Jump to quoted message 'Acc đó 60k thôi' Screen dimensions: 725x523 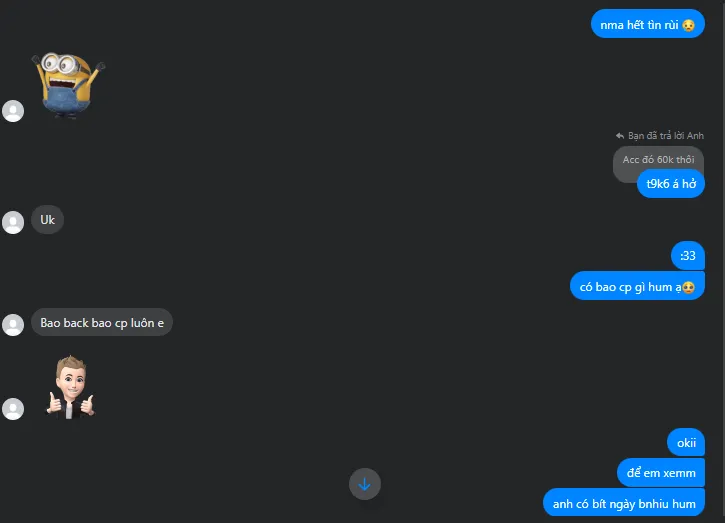pyautogui.click(x=658, y=160)
